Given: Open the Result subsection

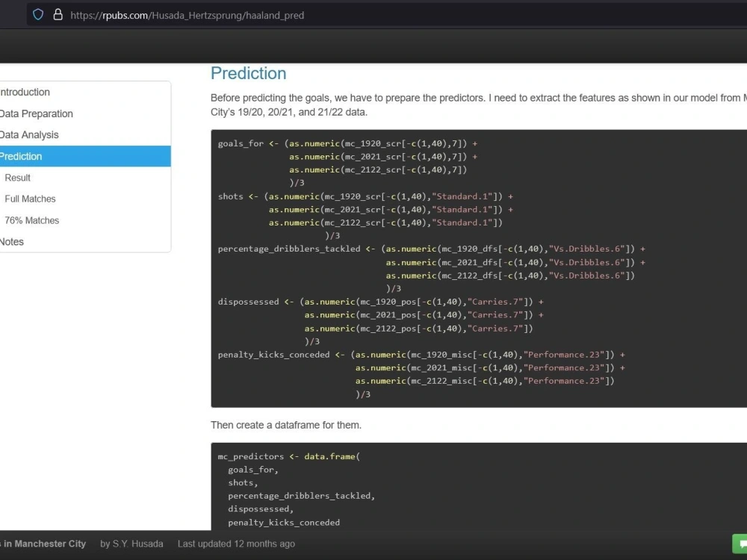Looking at the screenshot, I should click(18, 178).
